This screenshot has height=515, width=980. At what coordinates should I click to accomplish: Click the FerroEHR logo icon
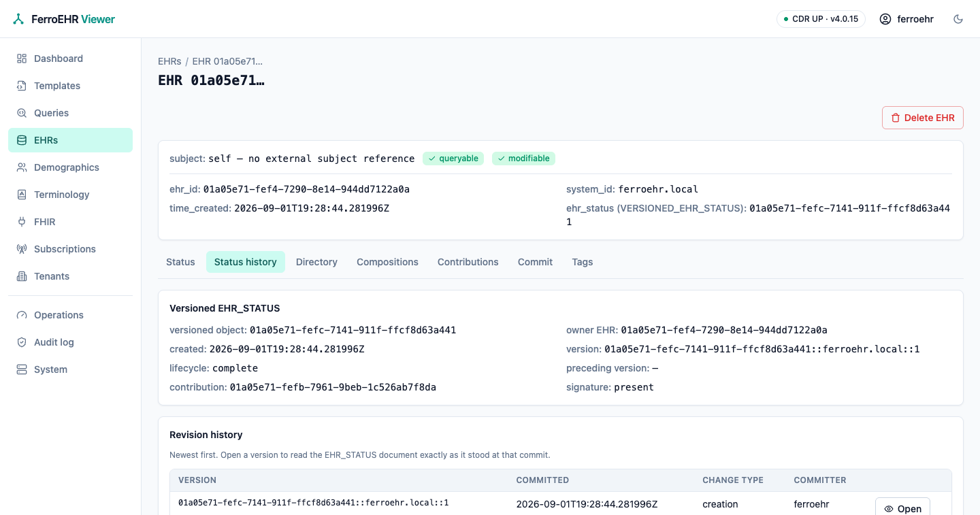tap(18, 19)
